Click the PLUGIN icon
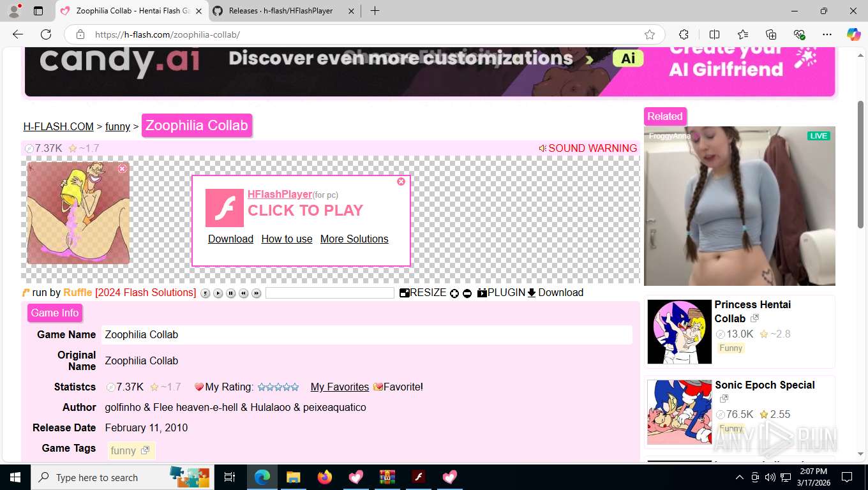The height and width of the screenshot is (490, 868). point(482,293)
